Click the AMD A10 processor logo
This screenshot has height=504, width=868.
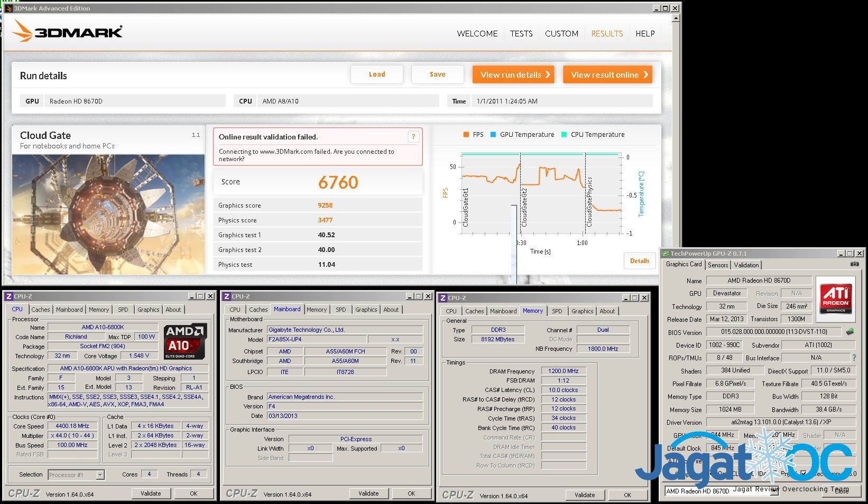(x=184, y=341)
